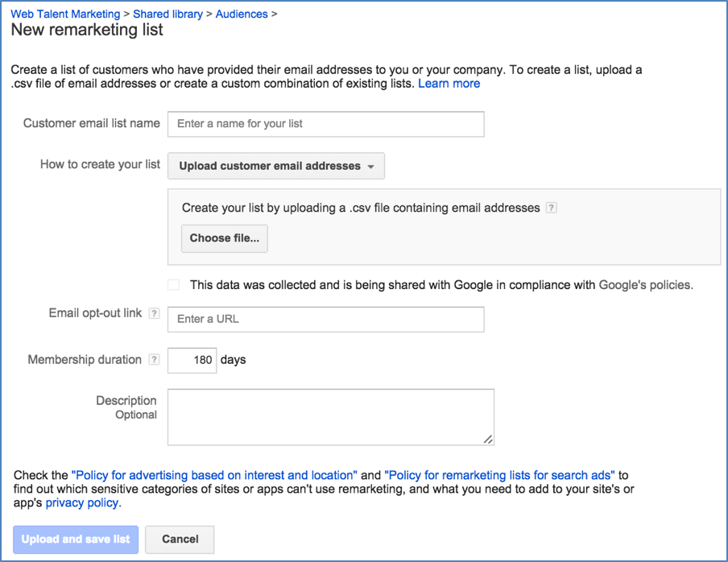The height and width of the screenshot is (562, 728).
Task: Tick the Google policies compliance checkbox
Action: pos(174,284)
